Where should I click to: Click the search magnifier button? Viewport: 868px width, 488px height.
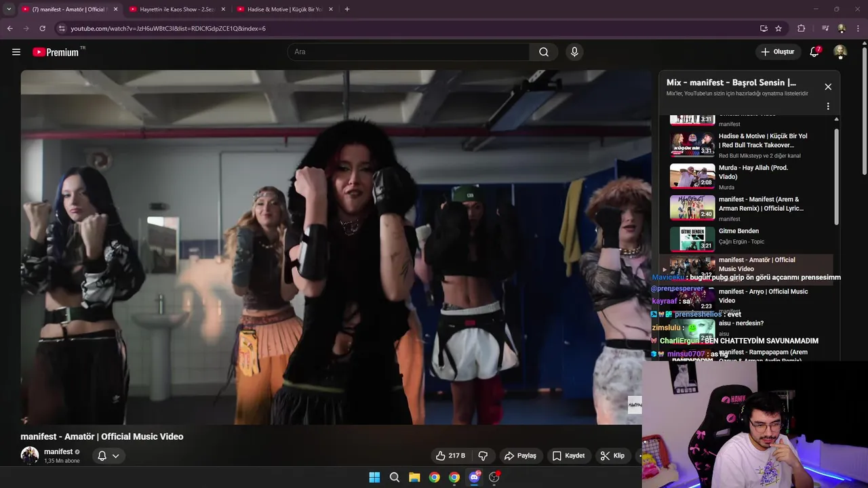tap(544, 52)
